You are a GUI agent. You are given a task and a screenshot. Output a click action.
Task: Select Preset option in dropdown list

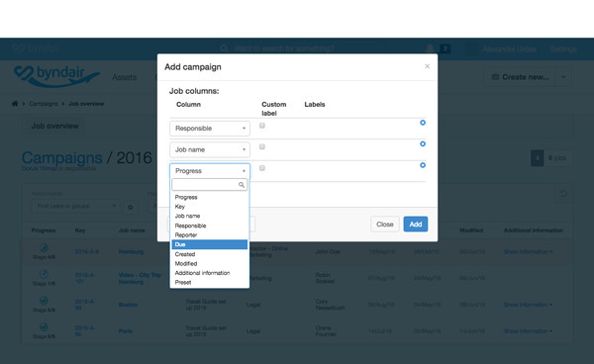click(210, 282)
